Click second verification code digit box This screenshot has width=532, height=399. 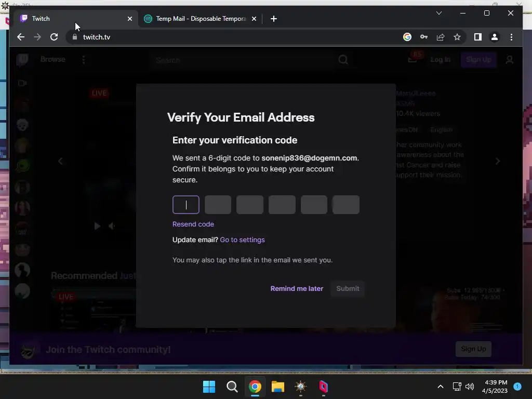(x=218, y=205)
